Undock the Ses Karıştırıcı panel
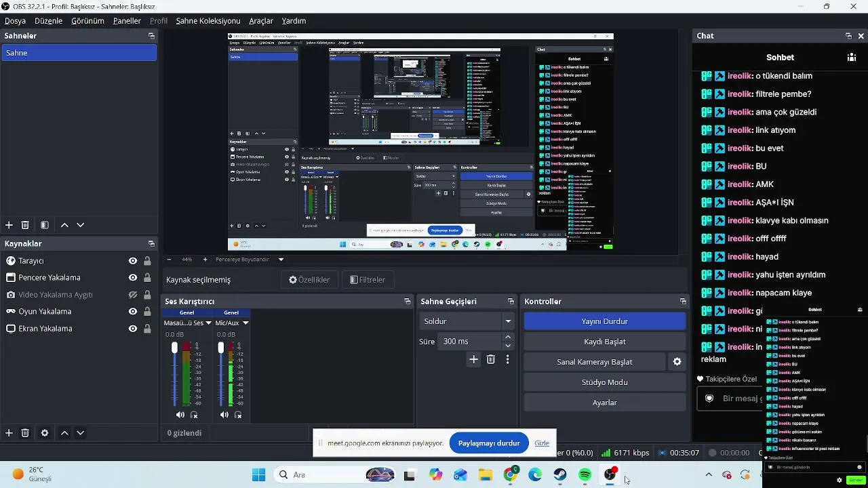The width and height of the screenshot is (868, 488). [408, 302]
